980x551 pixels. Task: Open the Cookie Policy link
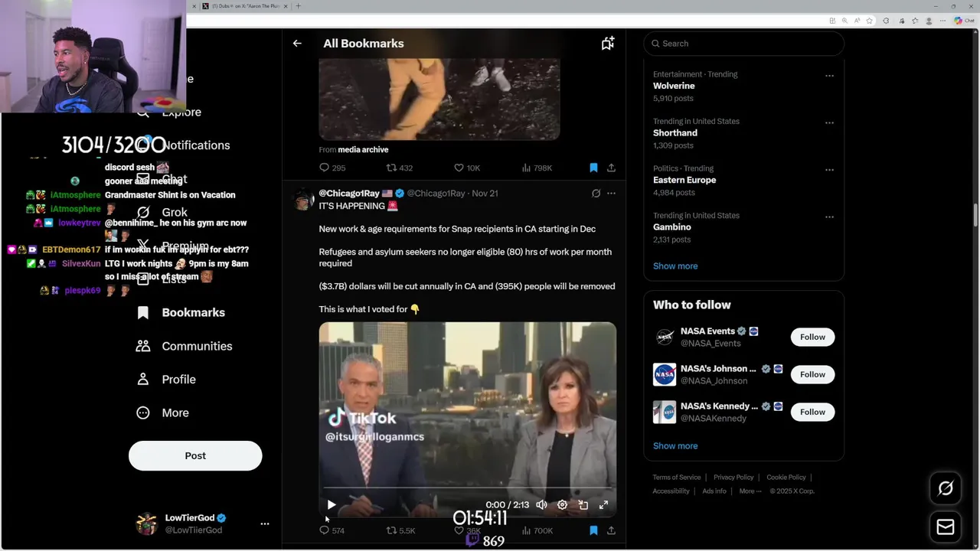pos(786,478)
